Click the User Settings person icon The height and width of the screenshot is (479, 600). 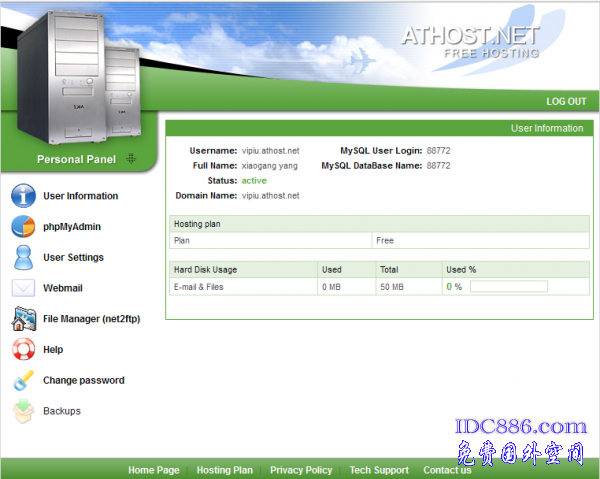coord(23,257)
